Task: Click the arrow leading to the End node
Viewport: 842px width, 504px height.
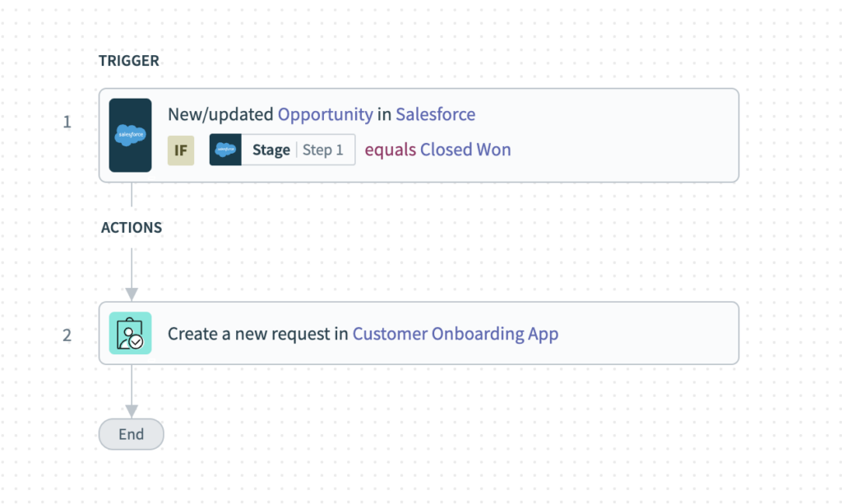Action: [x=132, y=393]
